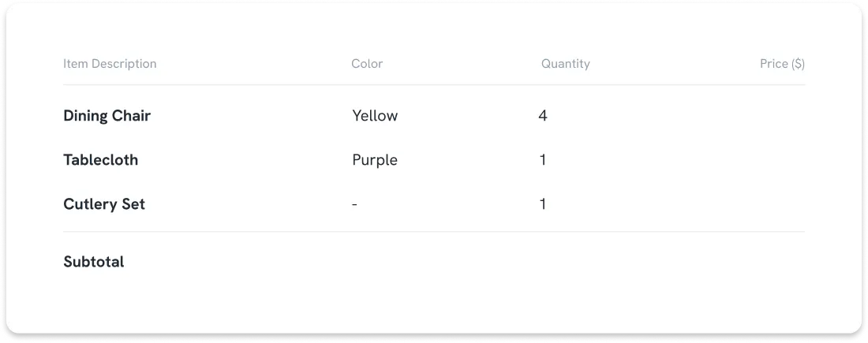The height and width of the screenshot is (343, 868).
Task: Click the Cutlery Set quantity 1
Action: [x=543, y=204]
